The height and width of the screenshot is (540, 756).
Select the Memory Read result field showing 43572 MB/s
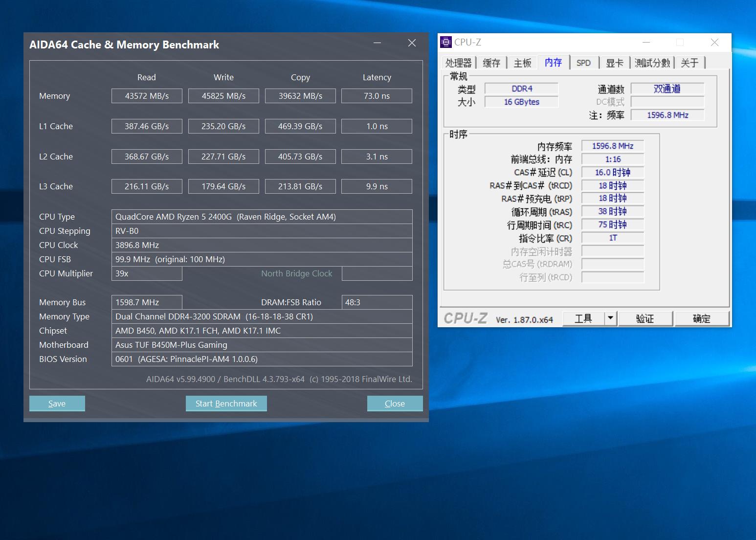(147, 95)
